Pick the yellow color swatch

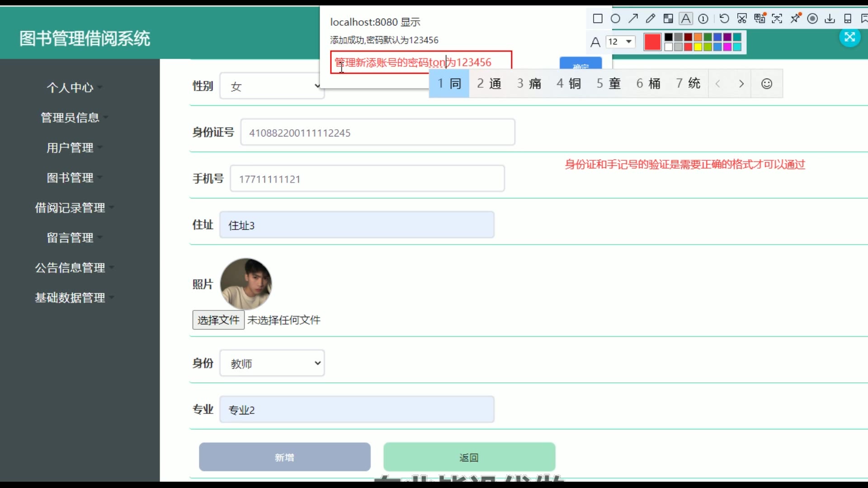[x=698, y=47]
